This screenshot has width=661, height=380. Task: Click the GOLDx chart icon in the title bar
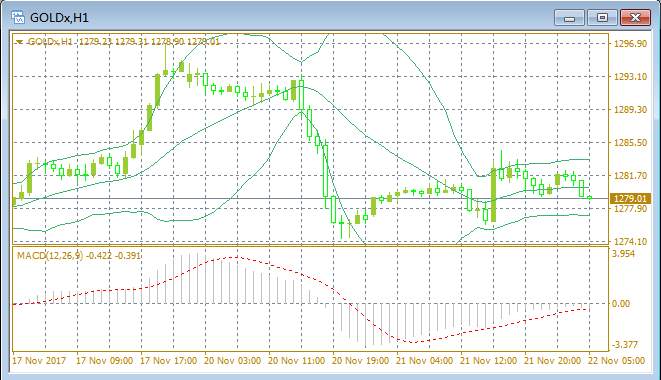pyautogui.click(x=18, y=18)
